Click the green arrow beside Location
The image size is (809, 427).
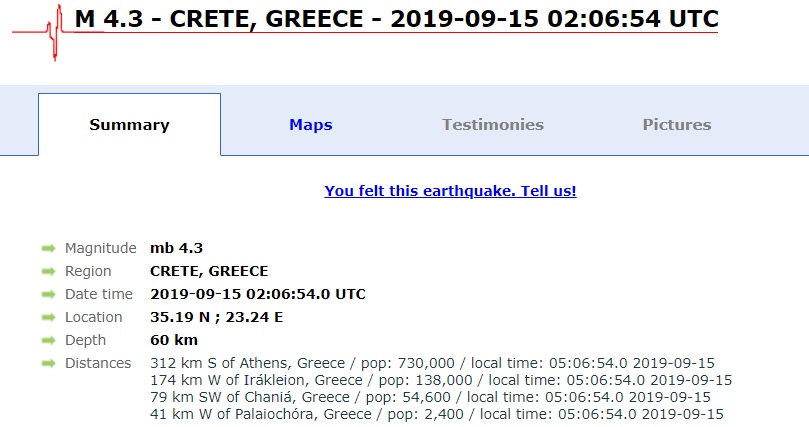click(48, 318)
